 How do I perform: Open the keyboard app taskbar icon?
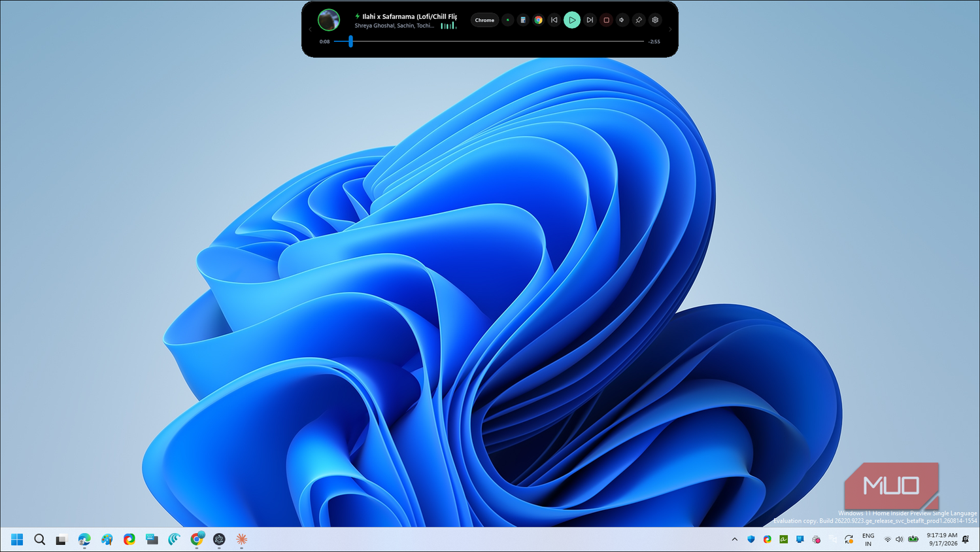tap(152, 539)
